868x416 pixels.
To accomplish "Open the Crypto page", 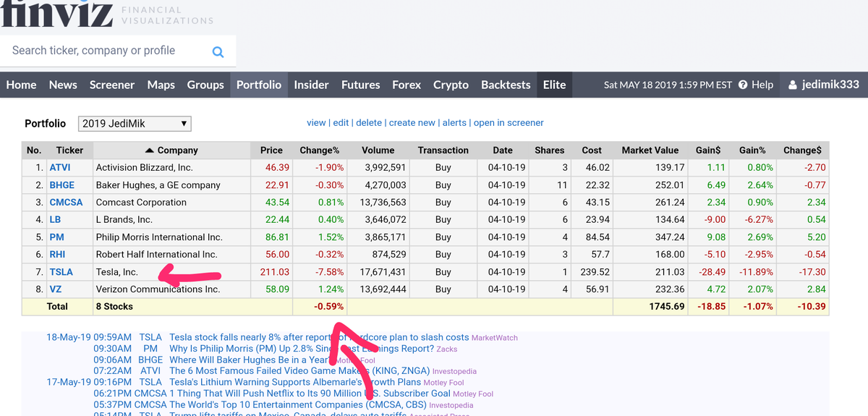I will (451, 85).
